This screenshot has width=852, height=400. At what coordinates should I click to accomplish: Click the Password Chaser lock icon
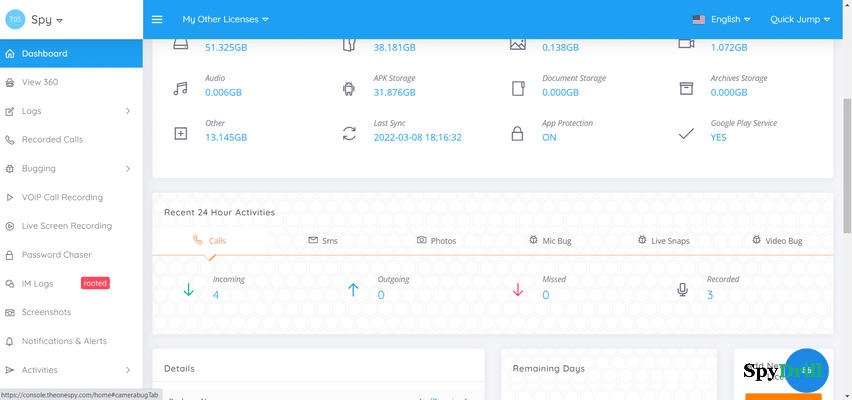tap(10, 255)
